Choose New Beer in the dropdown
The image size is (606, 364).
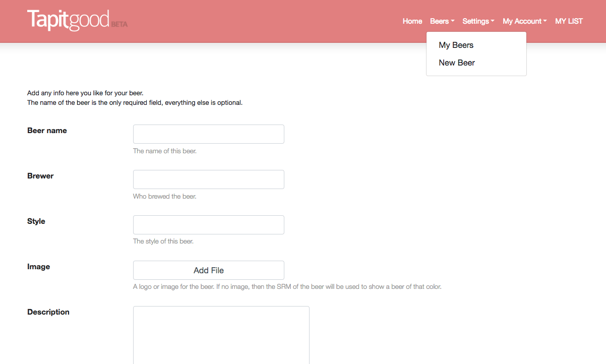pos(457,63)
